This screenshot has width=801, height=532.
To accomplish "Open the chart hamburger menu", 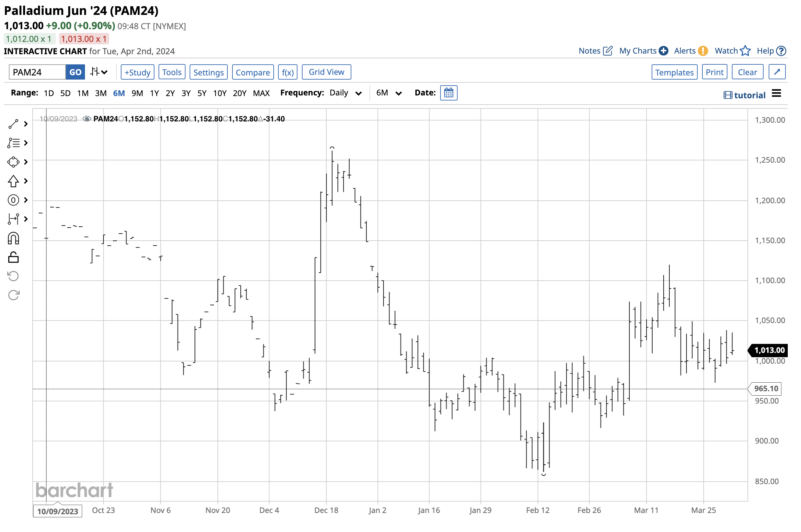I will coord(776,94).
